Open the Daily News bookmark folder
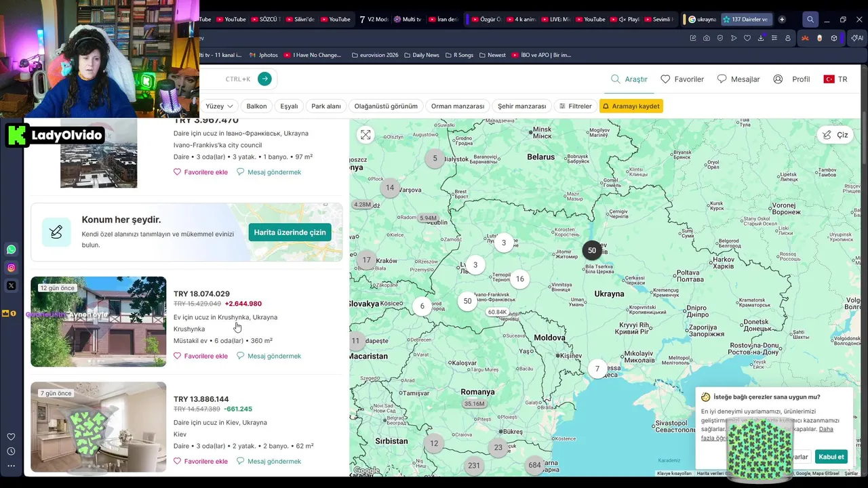 [x=421, y=55]
